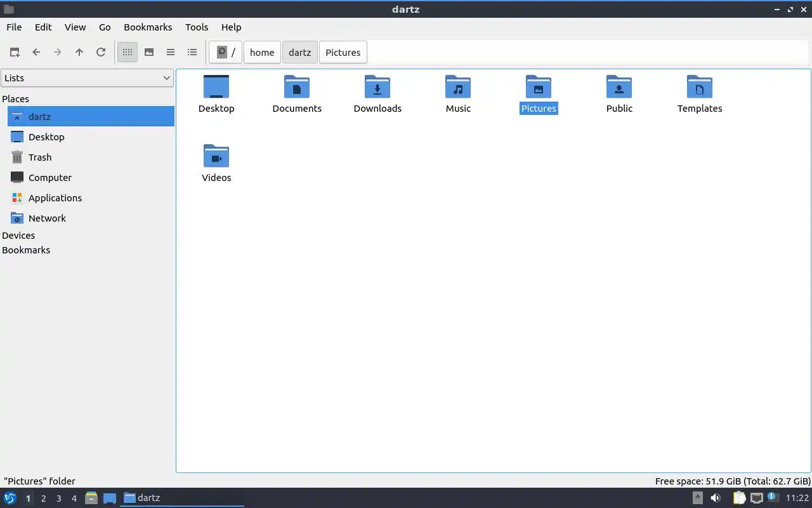
Task: Select the Desktop folder icon in the file pane
Action: 216,94
